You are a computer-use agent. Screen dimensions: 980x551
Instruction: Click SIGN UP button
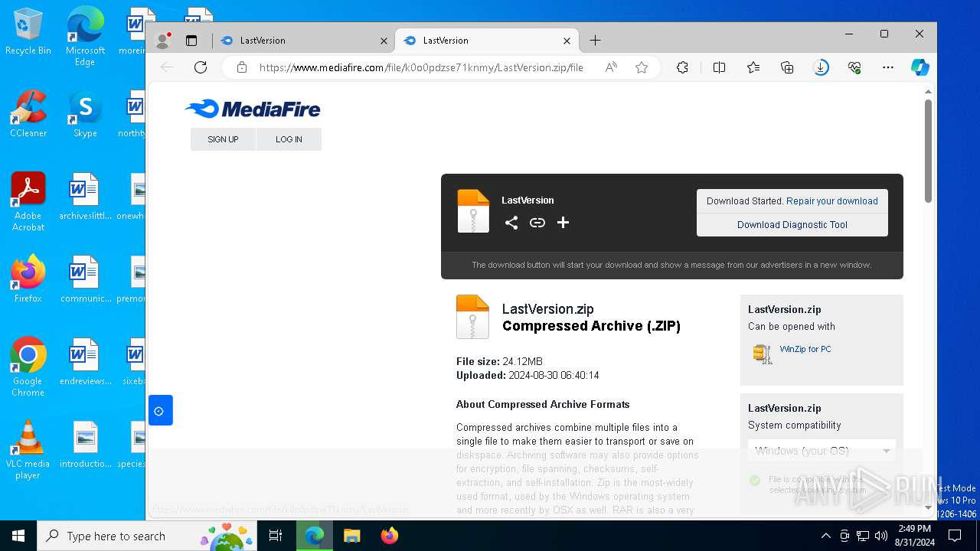click(223, 139)
